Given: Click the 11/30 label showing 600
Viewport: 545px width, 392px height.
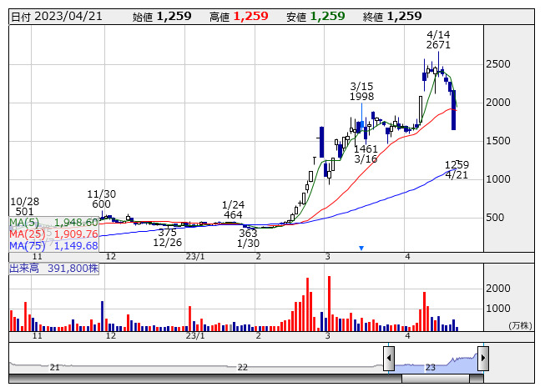Looking at the screenshot, I should click(x=102, y=204).
